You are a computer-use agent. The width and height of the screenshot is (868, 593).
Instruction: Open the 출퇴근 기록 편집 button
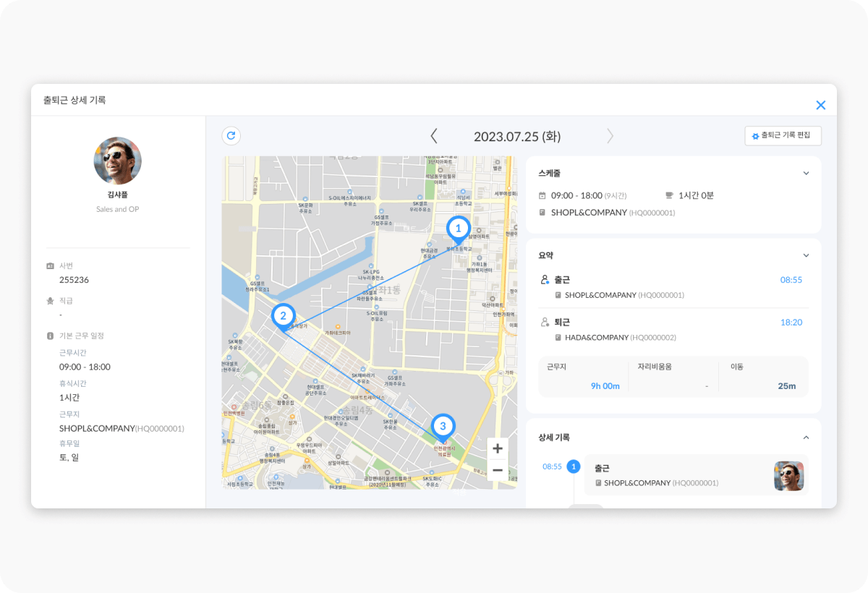click(x=783, y=136)
